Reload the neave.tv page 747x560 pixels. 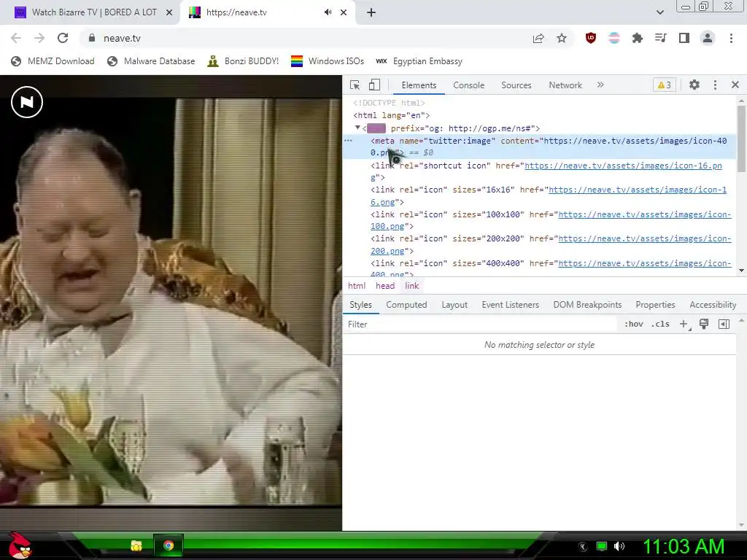pyautogui.click(x=63, y=38)
